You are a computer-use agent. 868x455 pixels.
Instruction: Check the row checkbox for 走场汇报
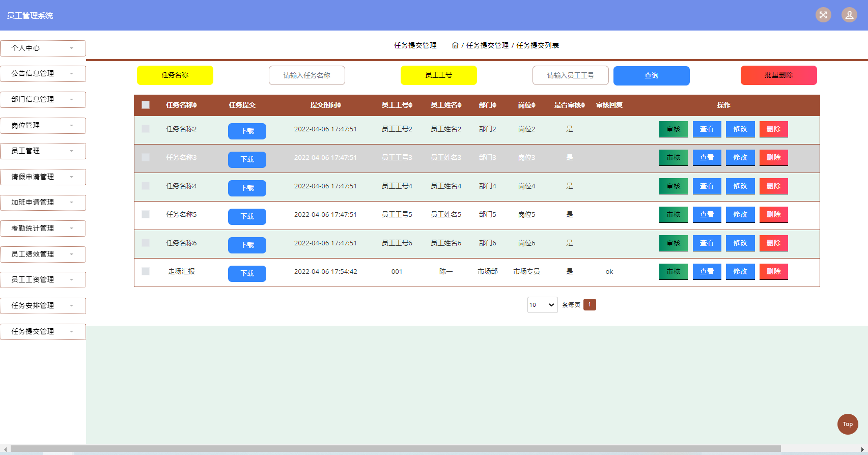coord(146,271)
